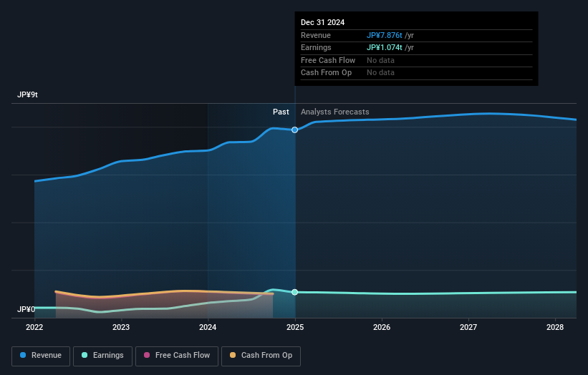Toggle the Revenue legend button

pyautogui.click(x=41, y=356)
